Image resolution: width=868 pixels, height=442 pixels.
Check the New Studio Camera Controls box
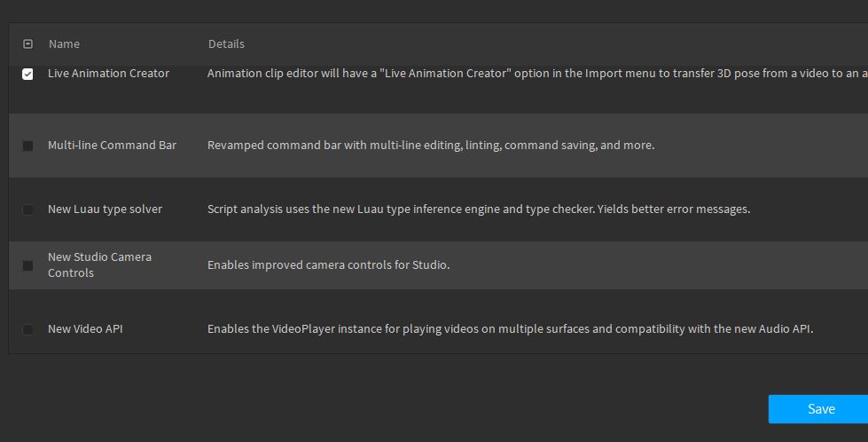(x=27, y=265)
